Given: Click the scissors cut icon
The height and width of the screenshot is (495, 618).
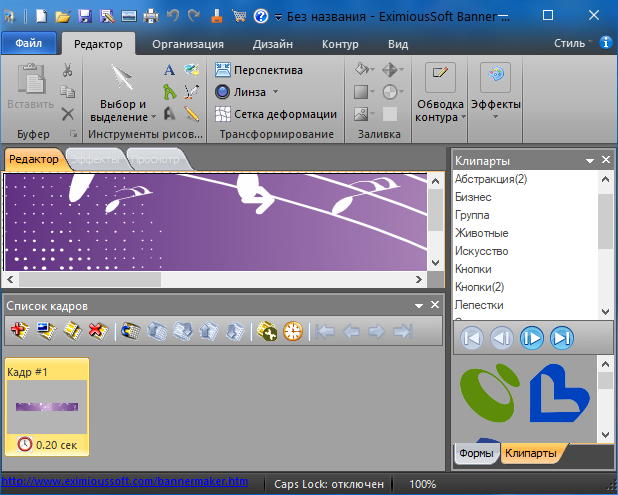Looking at the screenshot, I should coord(67,70).
